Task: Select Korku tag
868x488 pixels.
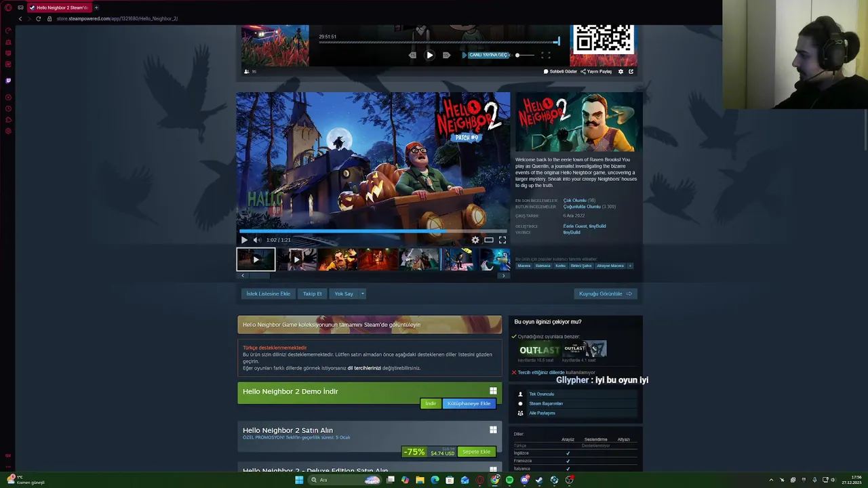Action: click(560, 266)
